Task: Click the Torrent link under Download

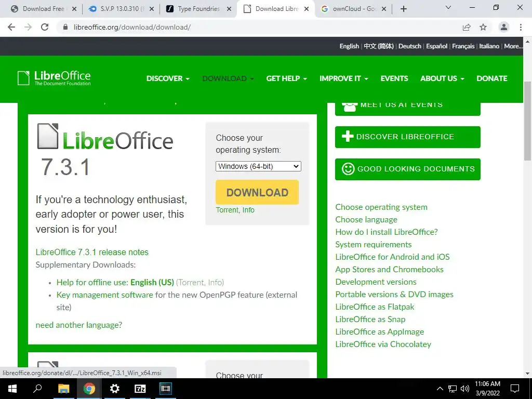Action: tap(227, 210)
